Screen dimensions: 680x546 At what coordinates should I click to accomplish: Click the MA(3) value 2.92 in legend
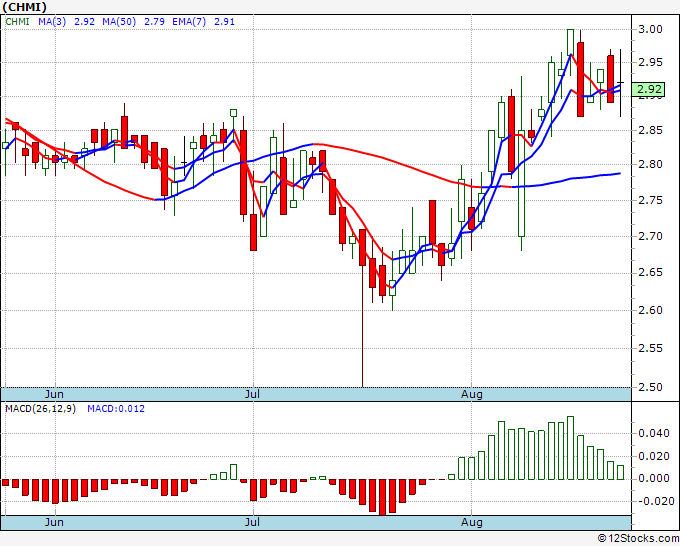(x=85, y=22)
